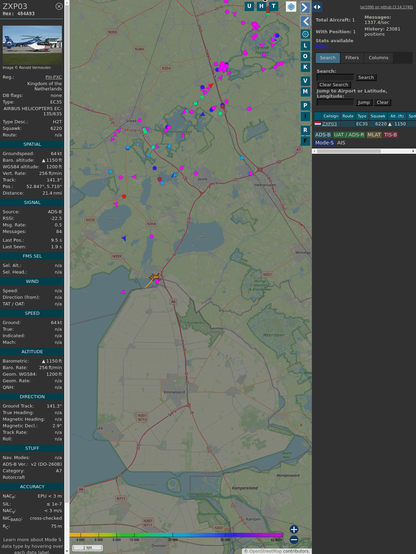The image size is (416, 554).
Task: Click the altitude color scale bar
Action: click(x=176, y=535)
